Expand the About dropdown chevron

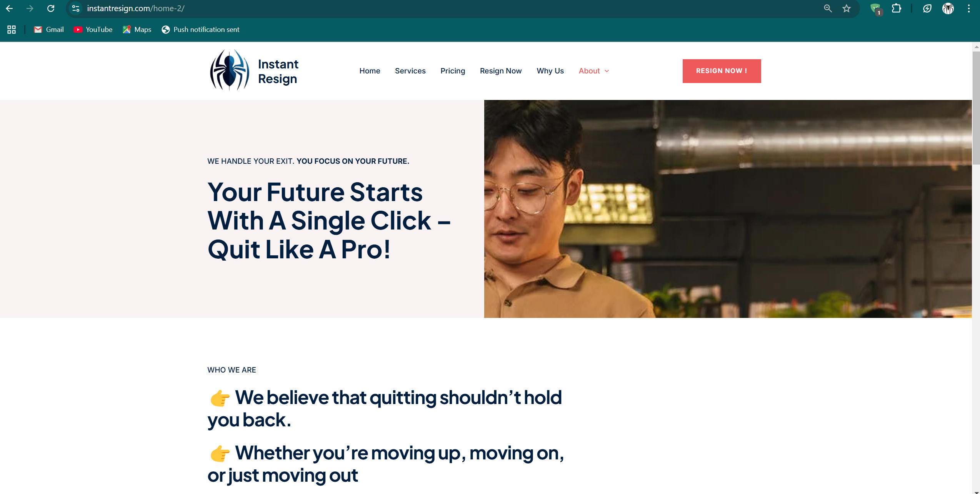[607, 71]
